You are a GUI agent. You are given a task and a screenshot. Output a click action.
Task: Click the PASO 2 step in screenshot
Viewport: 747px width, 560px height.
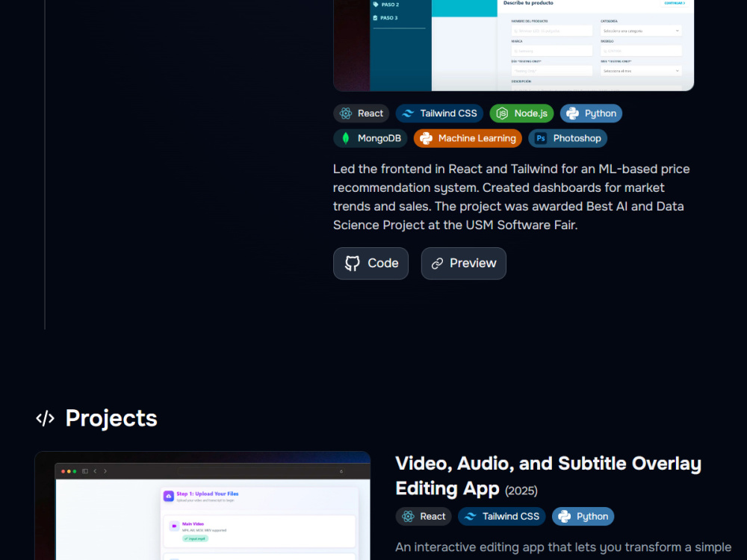point(386,4)
